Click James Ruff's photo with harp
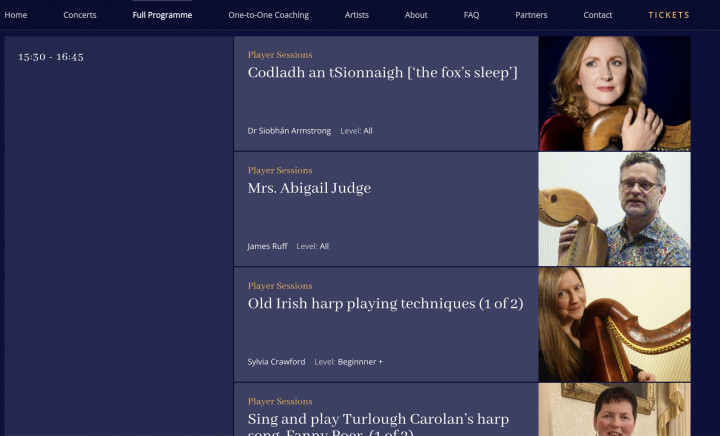This screenshot has height=436, width=720. pos(614,209)
